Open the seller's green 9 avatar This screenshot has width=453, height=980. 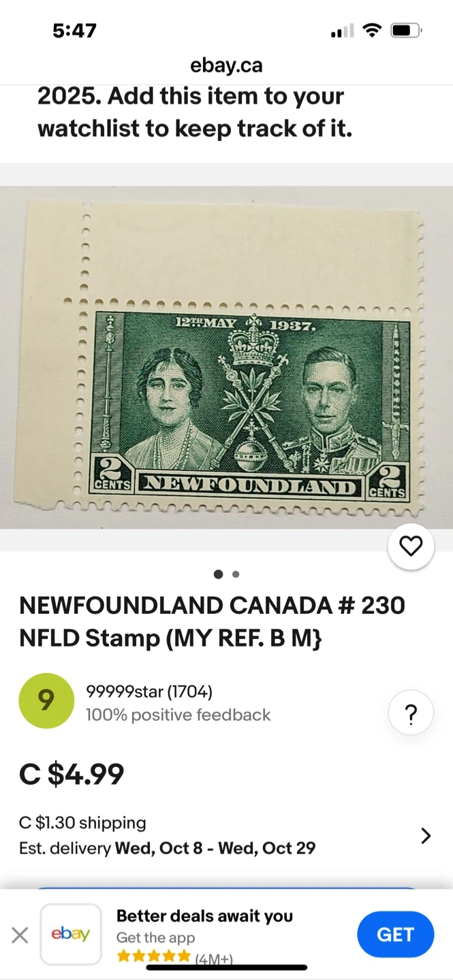(46, 701)
